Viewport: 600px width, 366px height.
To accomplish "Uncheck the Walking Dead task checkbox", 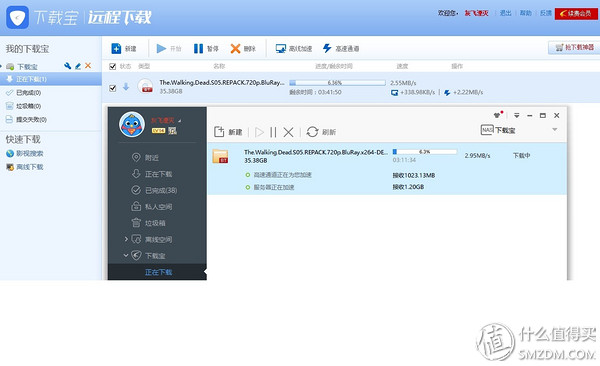I will pos(112,88).
